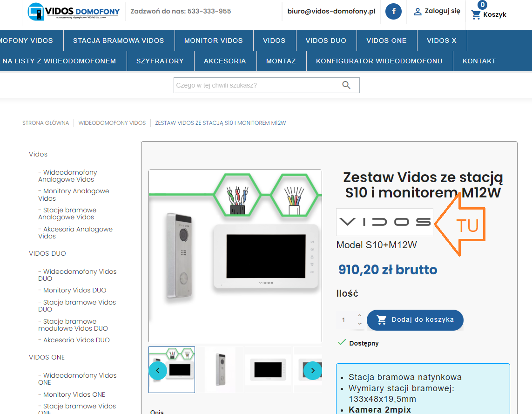Viewport: 532px width, 414px height.
Task: Open AKCESORIA menu item
Action: click(225, 61)
